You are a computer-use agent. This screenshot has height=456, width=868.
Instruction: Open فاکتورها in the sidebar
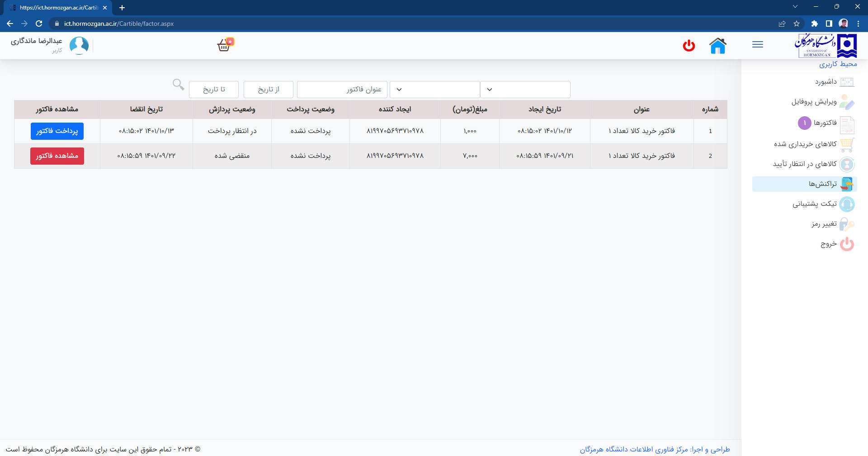coord(825,123)
